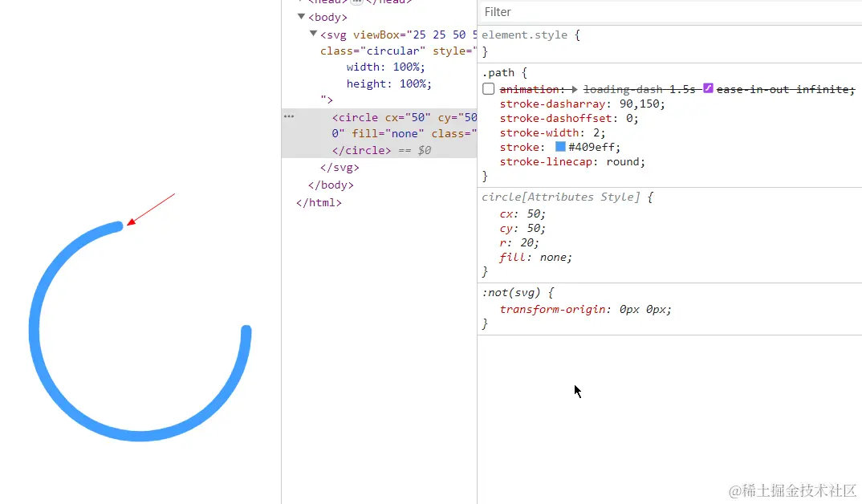
Task: Select the element.style rule
Action: (524, 35)
